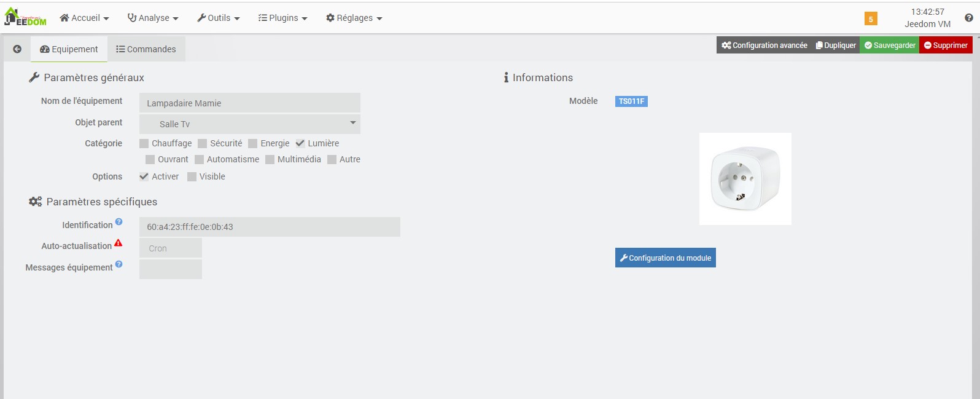Click the Identification address field
Image resolution: width=980 pixels, height=399 pixels.
pyautogui.click(x=270, y=227)
